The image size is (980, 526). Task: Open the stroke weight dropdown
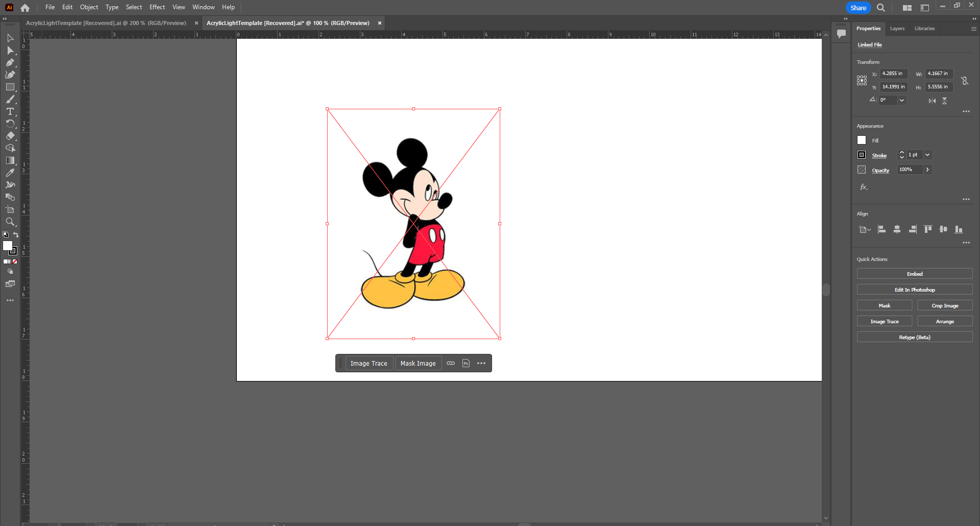point(927,155)
